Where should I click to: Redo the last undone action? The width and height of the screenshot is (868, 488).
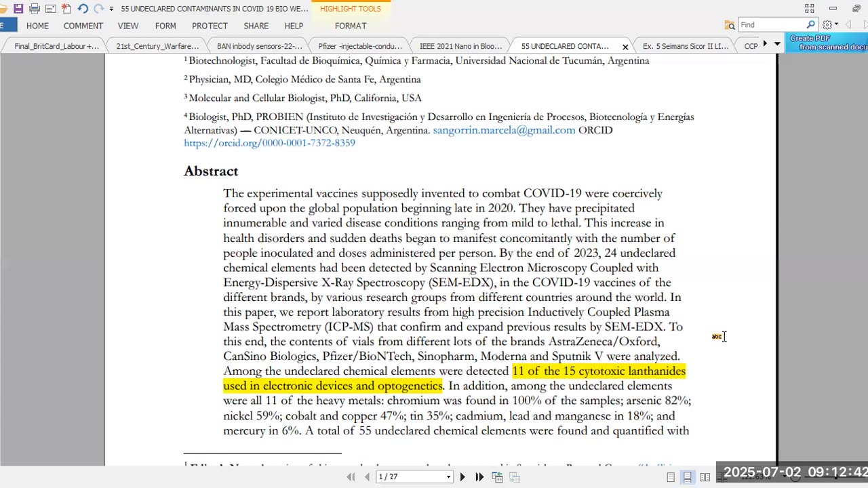click(99, 9)
